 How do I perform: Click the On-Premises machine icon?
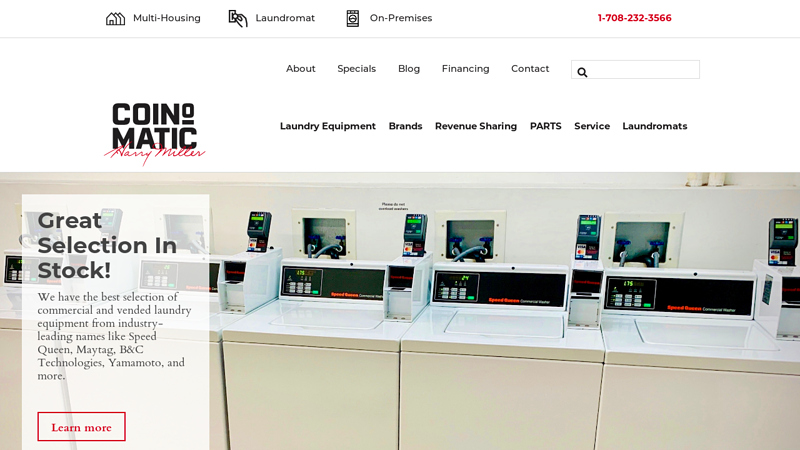pyautogui.click(x=352, y=18)
